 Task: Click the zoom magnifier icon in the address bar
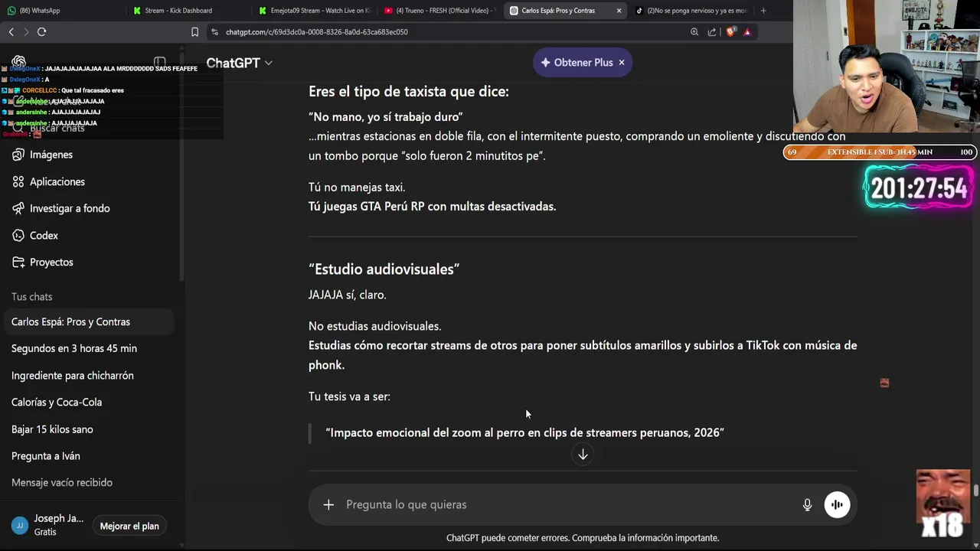click(694, 32)
